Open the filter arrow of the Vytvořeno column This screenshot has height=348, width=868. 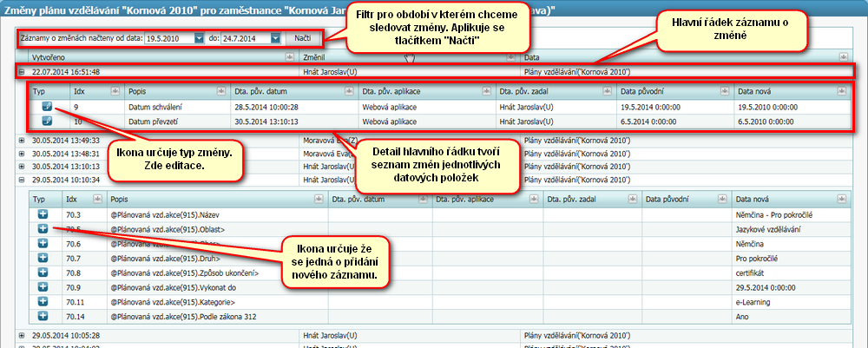(290, 57)
